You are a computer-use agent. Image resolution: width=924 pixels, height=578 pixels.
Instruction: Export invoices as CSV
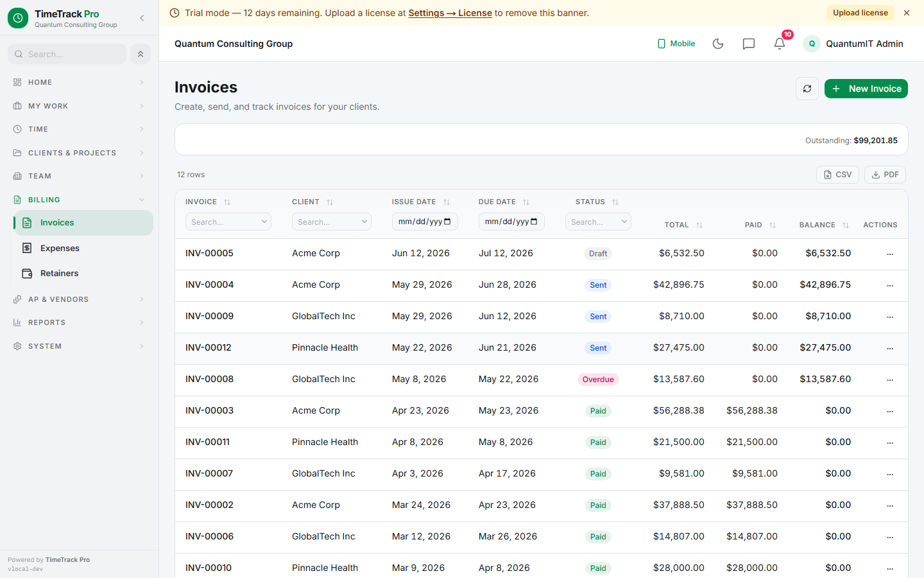(837, 175)
